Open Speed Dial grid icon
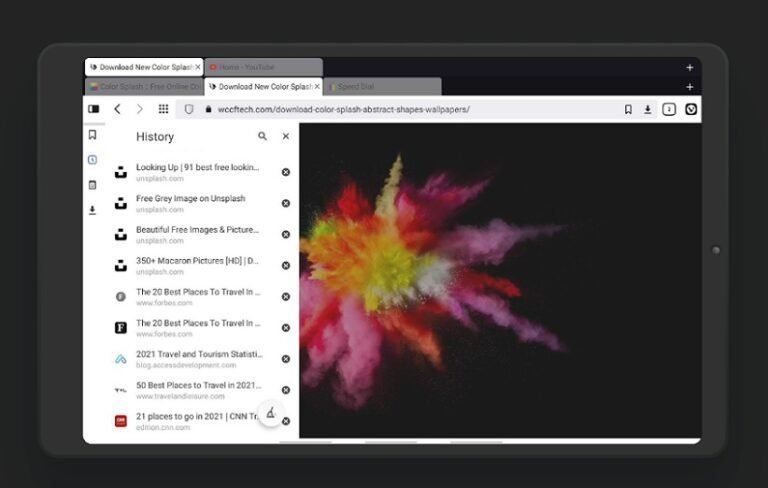The image size is (768, 488). pos(163,109)
